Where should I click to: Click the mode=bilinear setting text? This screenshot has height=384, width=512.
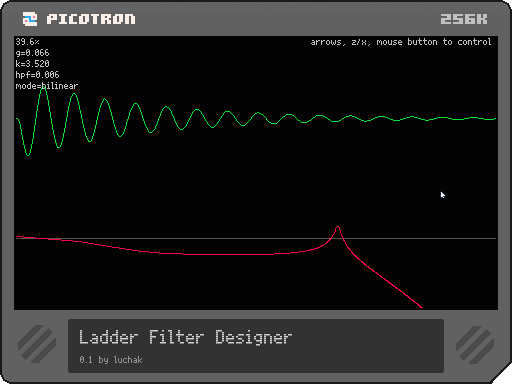click(x=47, y=86)
